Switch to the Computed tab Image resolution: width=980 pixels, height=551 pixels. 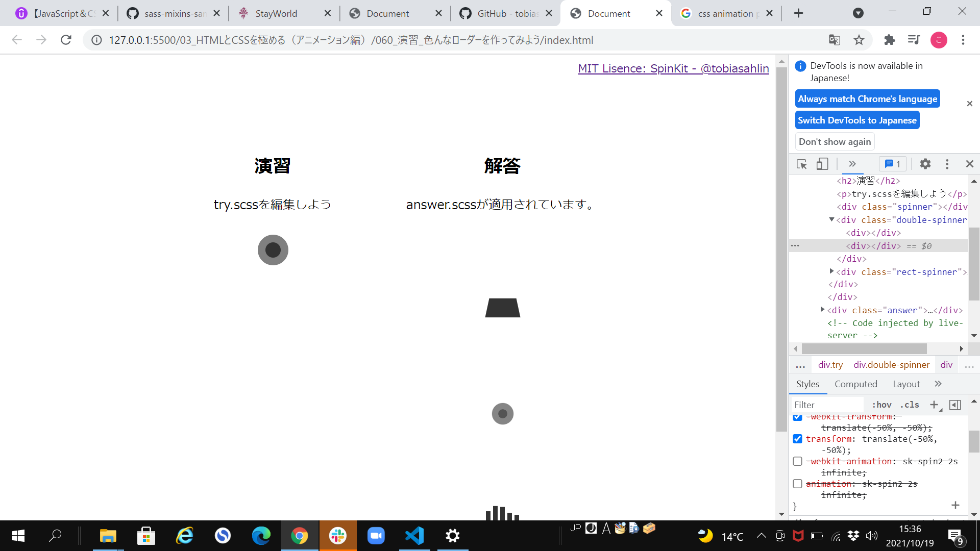855,384
